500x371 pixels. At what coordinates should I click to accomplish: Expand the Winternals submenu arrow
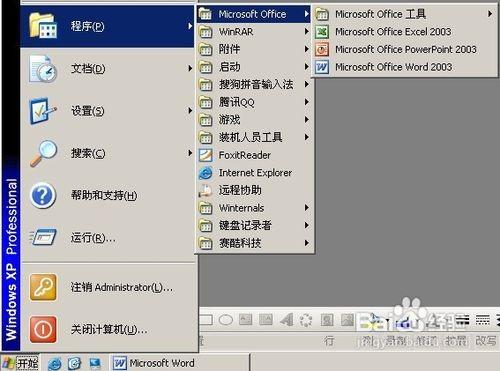[x=306, y=208]
